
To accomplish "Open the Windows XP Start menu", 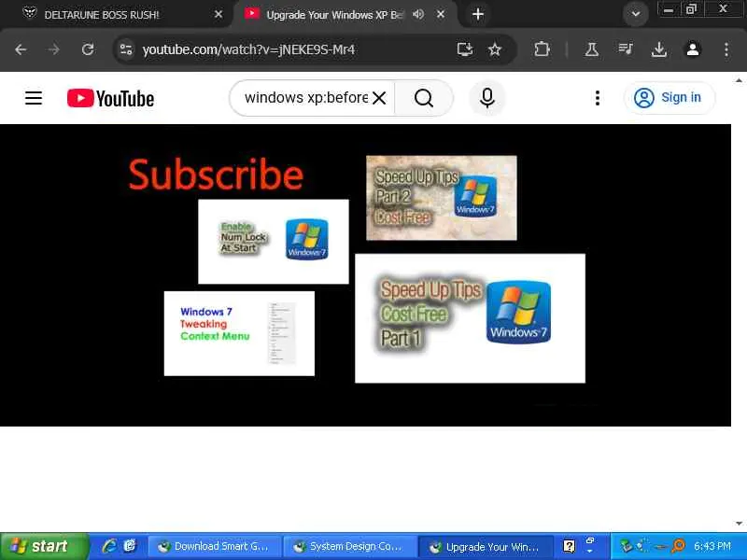I will [44, 546].
